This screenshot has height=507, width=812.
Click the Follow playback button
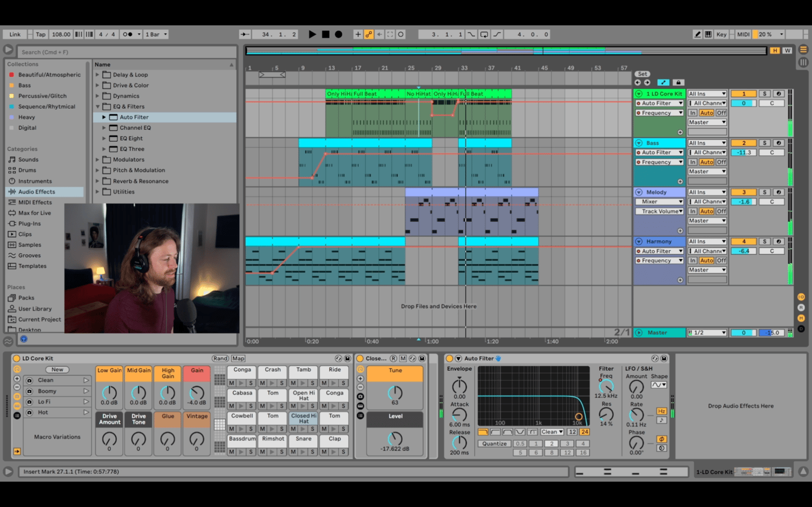click(245, 34)
